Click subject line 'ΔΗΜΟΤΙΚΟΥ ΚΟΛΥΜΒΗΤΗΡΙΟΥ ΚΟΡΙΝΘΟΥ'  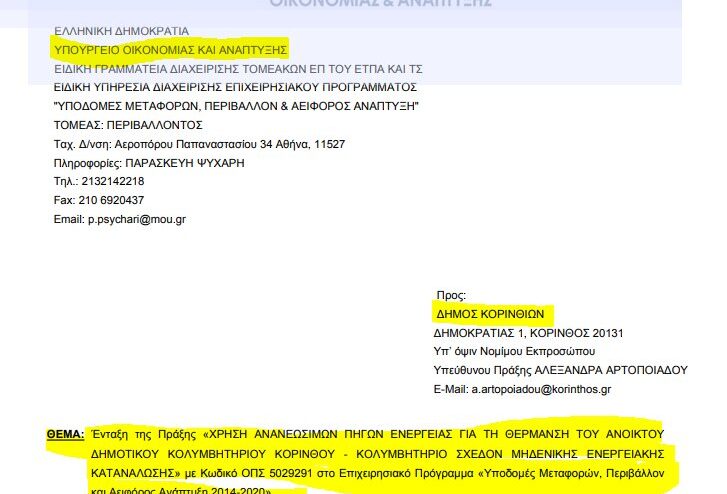pyautogui.click(x=377, y=454)
